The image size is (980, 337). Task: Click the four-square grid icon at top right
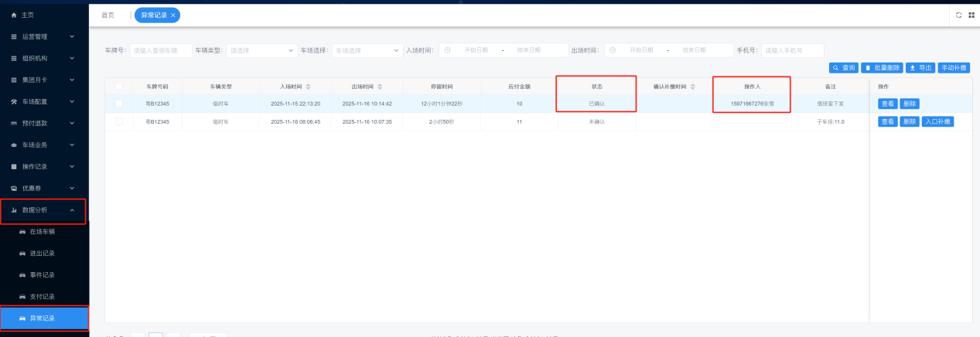point(971,15)
